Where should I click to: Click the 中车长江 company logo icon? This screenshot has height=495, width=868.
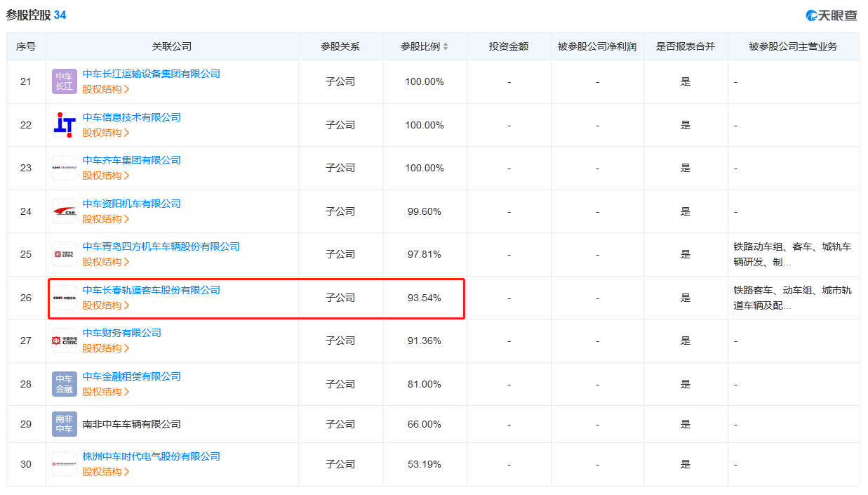click(65, 81)
